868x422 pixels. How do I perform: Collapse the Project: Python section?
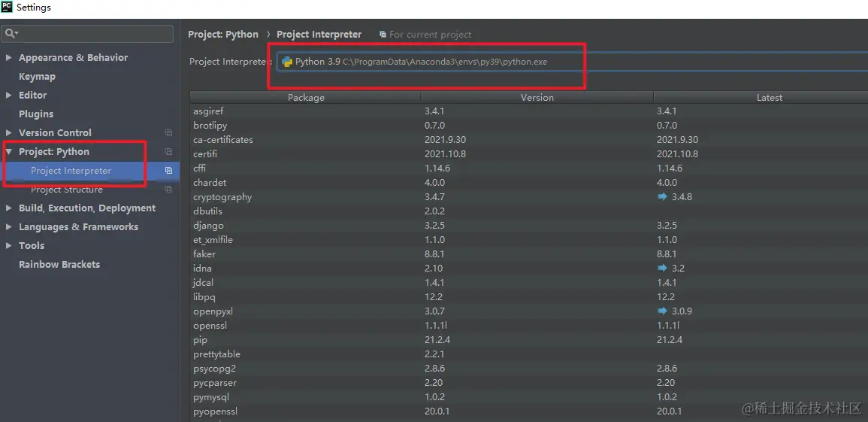click(8, 152)
